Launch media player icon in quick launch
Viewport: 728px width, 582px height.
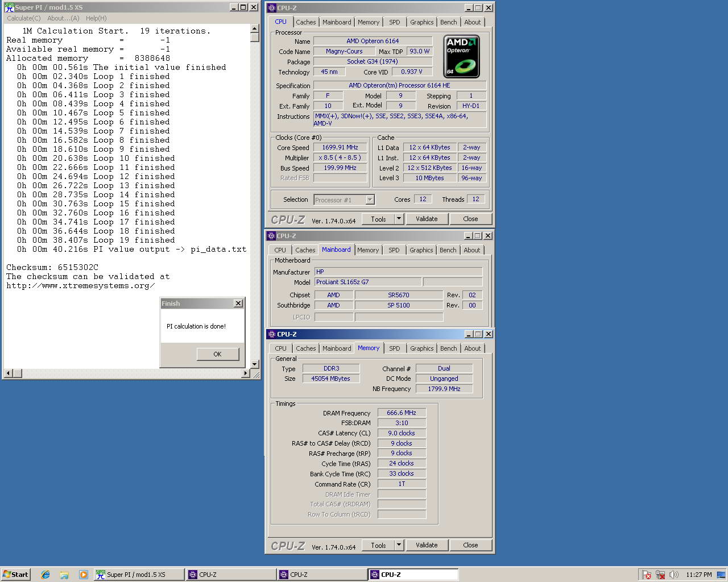[83, 575]
